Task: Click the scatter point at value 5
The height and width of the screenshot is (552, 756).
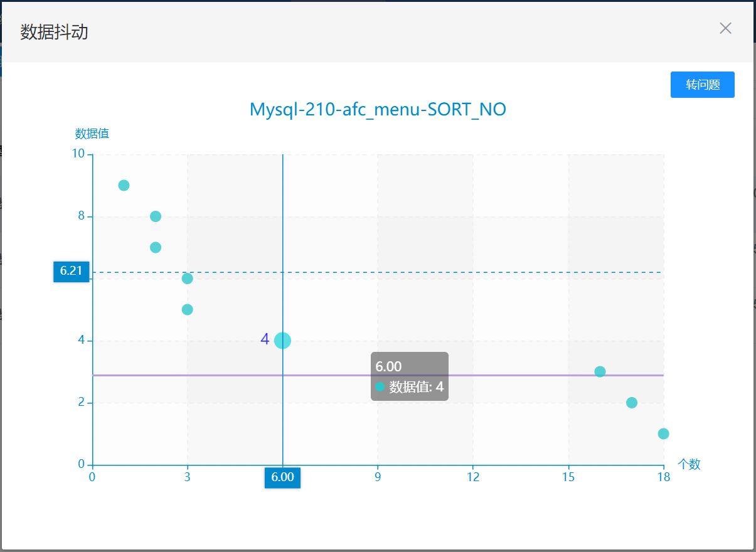Action: point(187,309)
